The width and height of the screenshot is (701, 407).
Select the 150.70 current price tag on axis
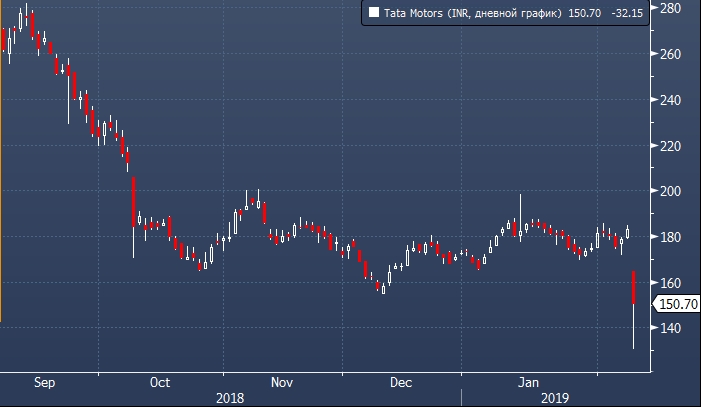673,305
